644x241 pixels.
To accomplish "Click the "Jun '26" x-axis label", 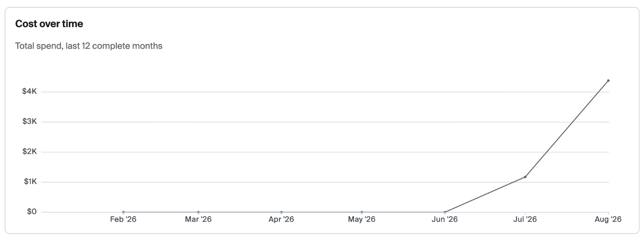I will (444, 219).
